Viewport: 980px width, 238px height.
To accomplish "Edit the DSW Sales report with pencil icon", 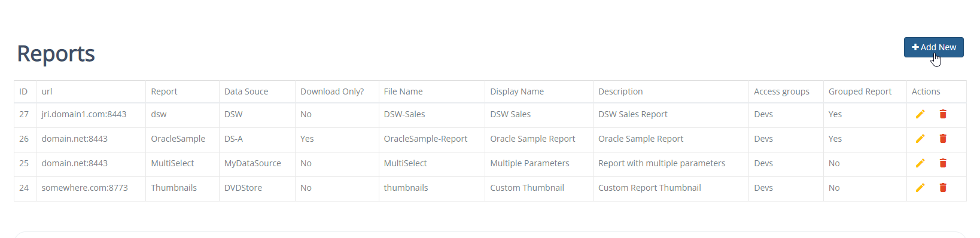I will [920, 114].
